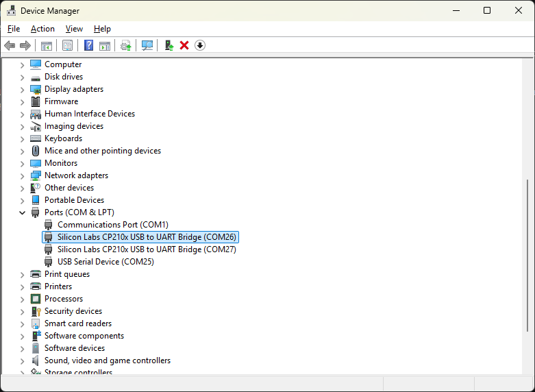535x392 pixels.
Task: Click the port icon next to Communications Port (COM1)
Action: click(x=49, y=225)
